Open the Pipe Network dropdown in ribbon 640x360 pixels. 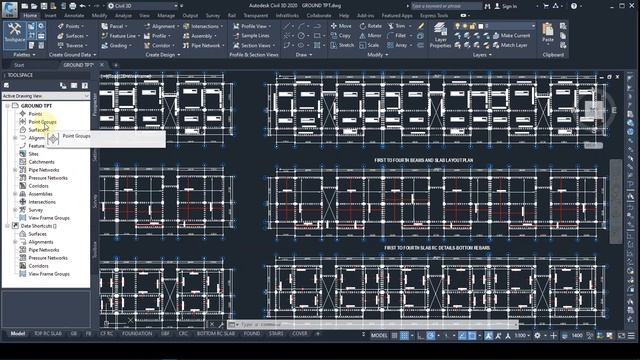pos(203,45)
